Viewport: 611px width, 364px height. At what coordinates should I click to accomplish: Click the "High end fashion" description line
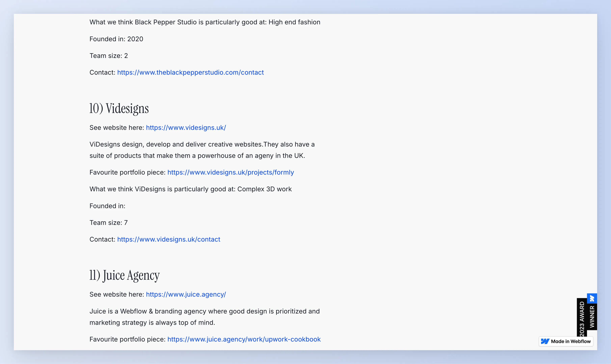coord(205,22)
